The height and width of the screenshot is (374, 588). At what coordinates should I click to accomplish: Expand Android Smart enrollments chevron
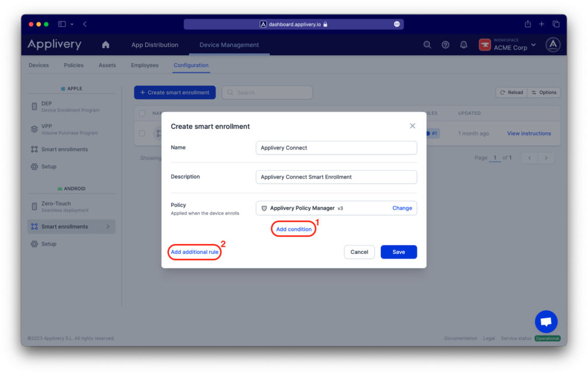tap(108, 226)
